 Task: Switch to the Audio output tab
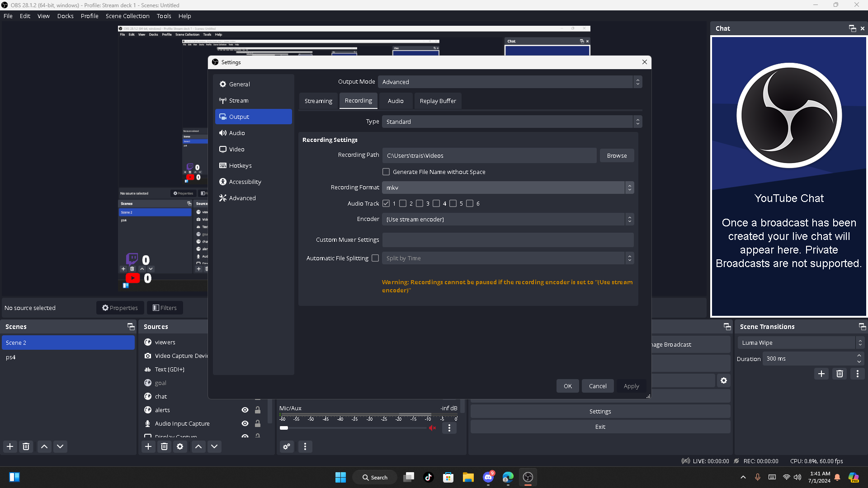pos(396,101)
